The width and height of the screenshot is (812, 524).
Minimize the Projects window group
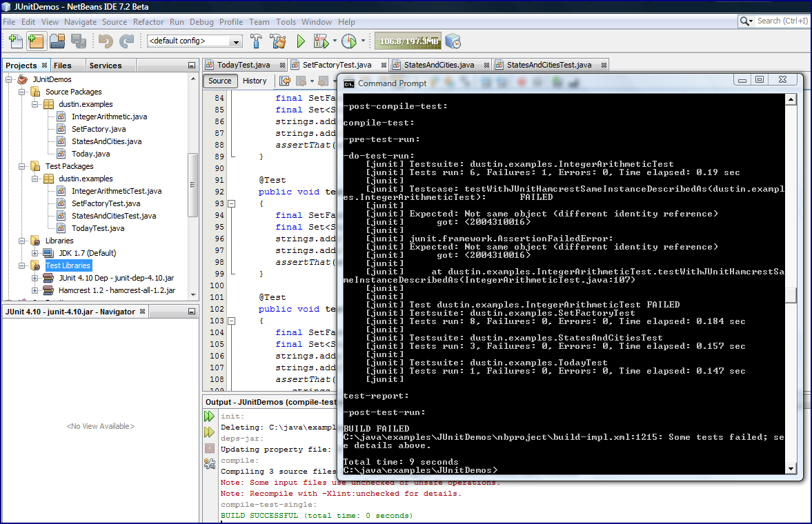pyautogui.click(x=192, y=65)
